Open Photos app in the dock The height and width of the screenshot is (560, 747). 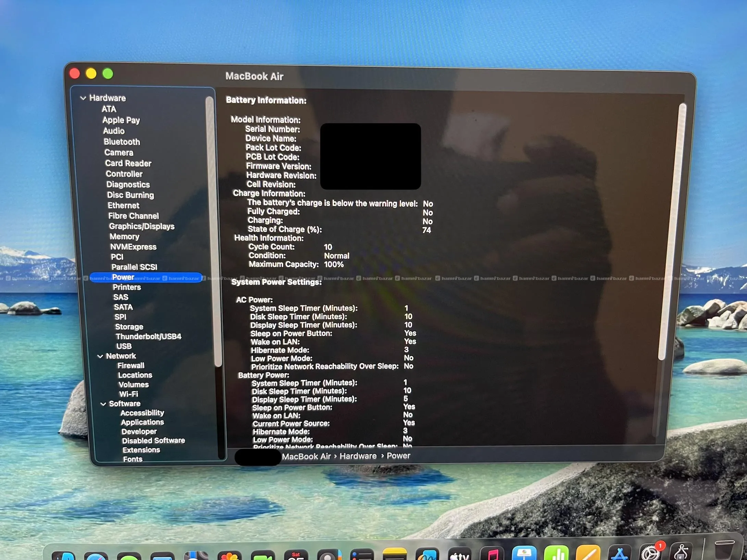(x=229, y=555)
